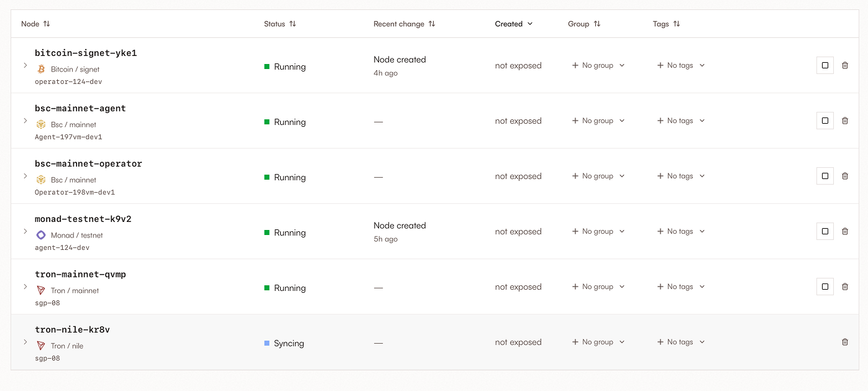Click the BSC logo in the bsc-mainnet-operator row
This screenshot has width=868, height=391.
click(x=41, y=180)
